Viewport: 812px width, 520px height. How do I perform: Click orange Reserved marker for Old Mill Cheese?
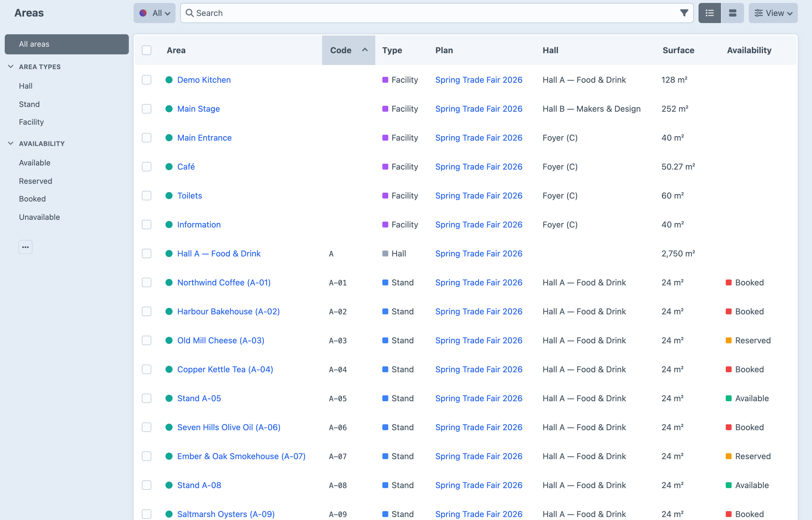pos(729,341)
